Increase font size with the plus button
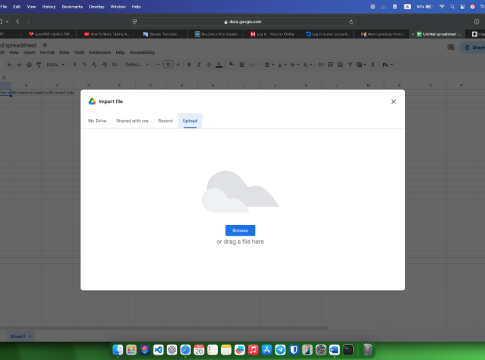Screen dimensions: 485x360 (x=178, y=65)
